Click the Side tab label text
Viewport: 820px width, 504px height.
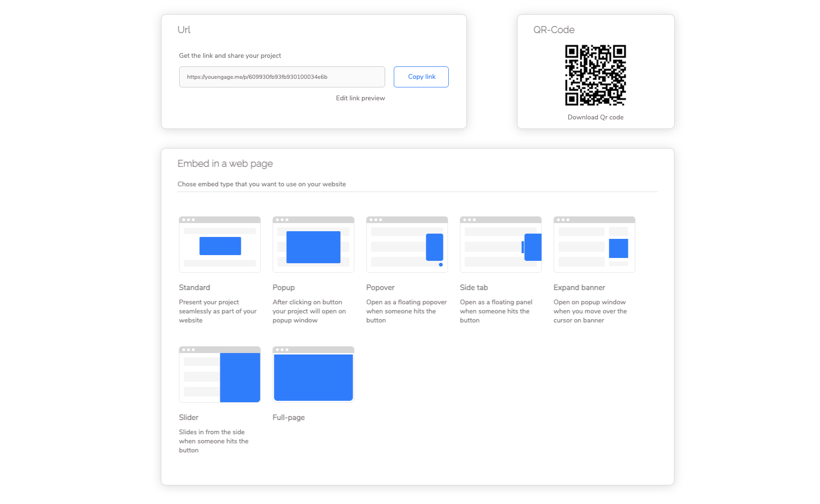pyautogui.click(x=474, y=288)
